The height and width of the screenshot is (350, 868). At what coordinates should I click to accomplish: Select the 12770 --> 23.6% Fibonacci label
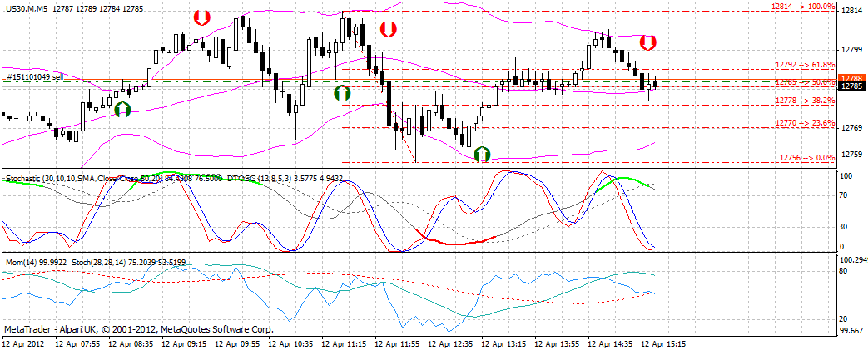point(805,123)
